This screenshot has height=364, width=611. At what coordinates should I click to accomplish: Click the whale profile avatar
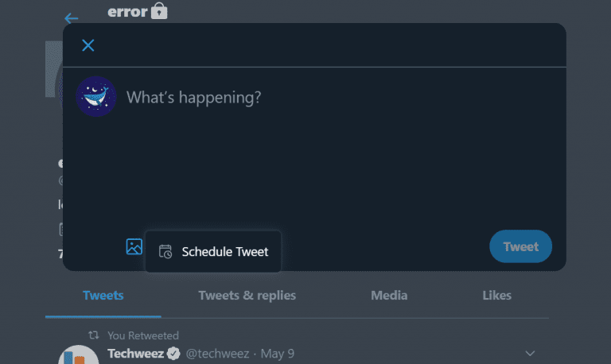(x=95, y=96)
